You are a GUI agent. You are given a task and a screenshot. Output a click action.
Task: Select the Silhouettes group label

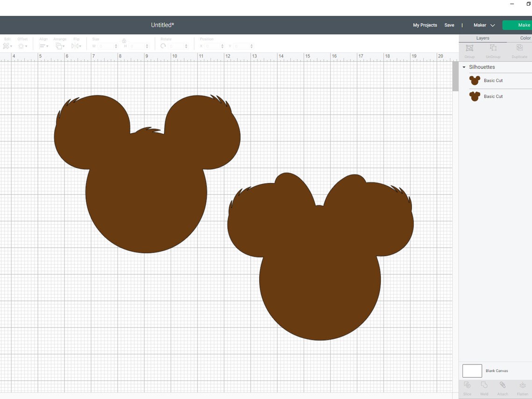click(482, 67)
